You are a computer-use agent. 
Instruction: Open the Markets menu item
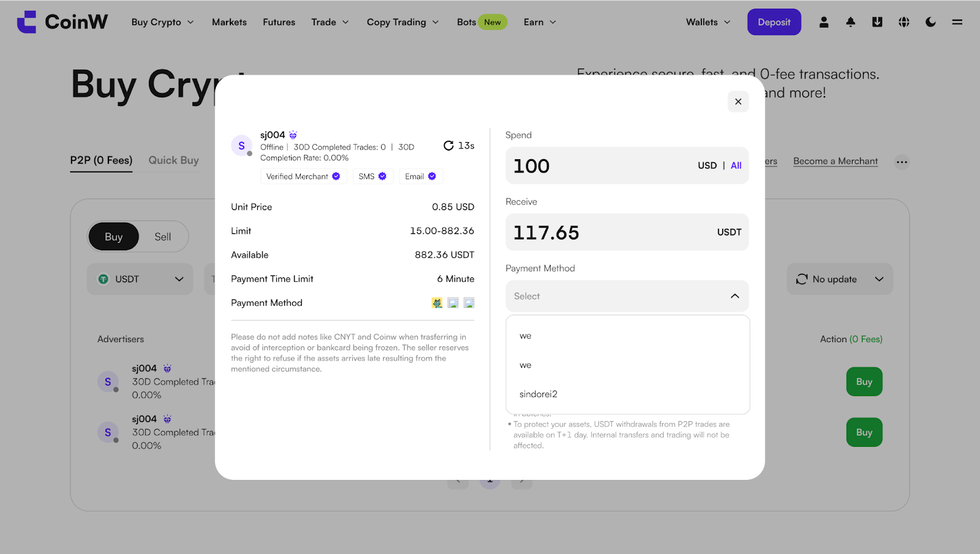[229, 22]
